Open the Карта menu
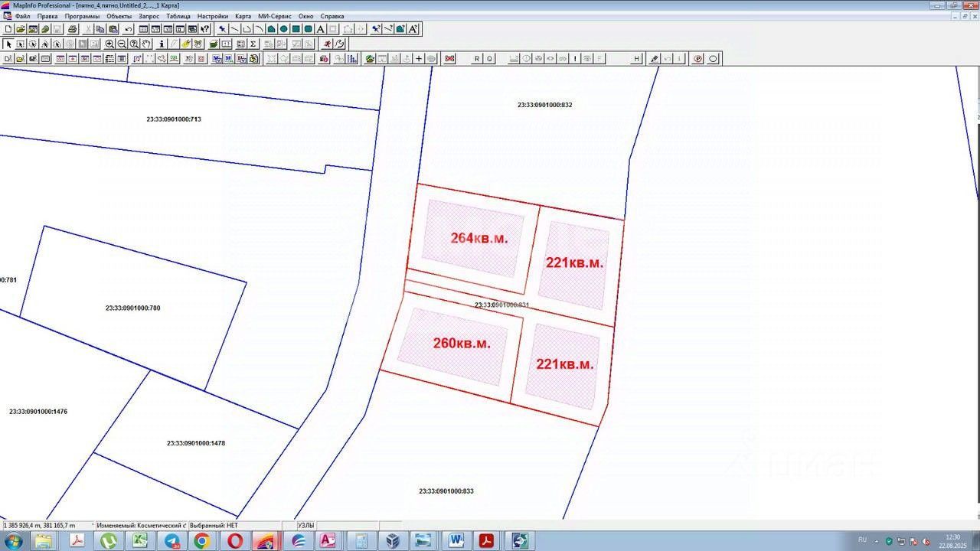The height and width of the screenshot is (551, 980). pyautogui.click(x=243, y=16)
